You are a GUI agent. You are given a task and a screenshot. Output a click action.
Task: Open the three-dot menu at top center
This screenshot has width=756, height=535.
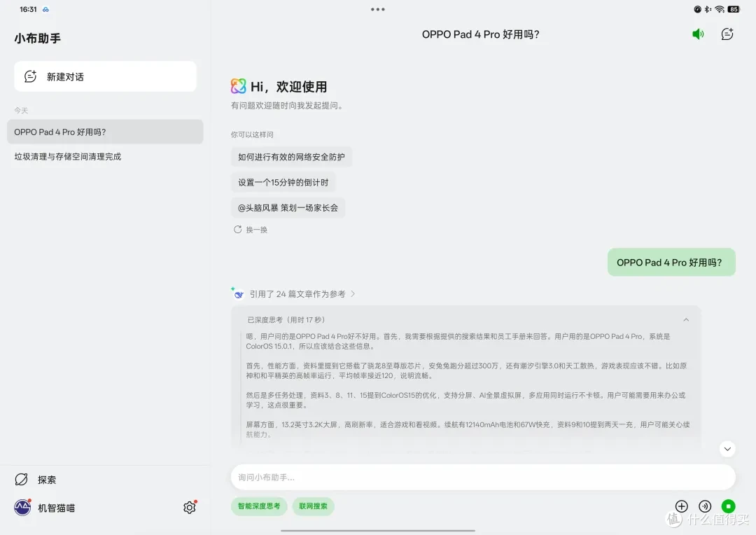[377, 9]
